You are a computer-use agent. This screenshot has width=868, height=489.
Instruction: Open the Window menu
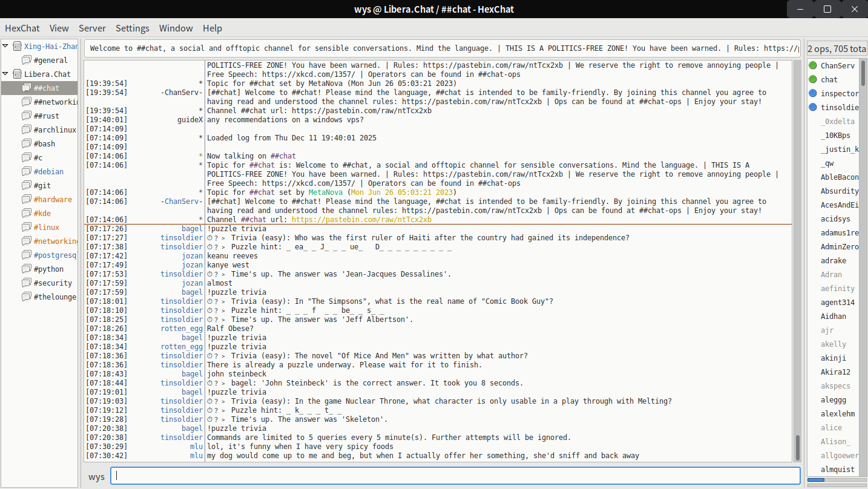click(176, 28)
